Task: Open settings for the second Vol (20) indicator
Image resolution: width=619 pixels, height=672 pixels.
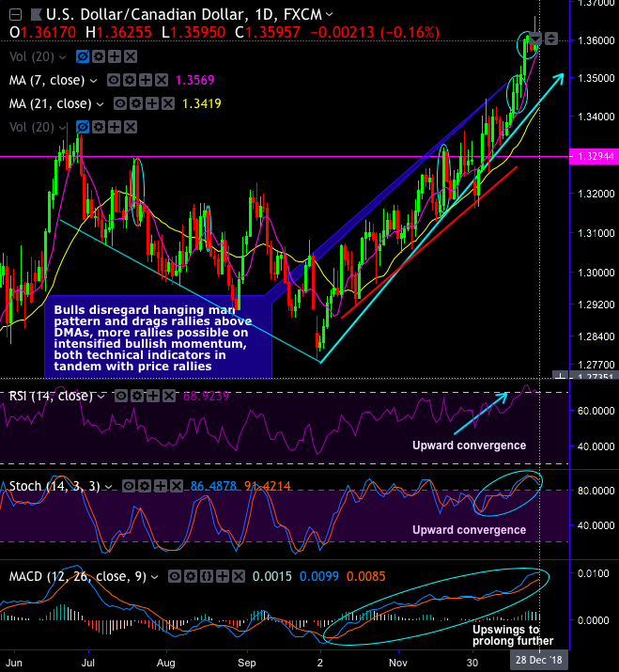Action: tap(99, 127)
